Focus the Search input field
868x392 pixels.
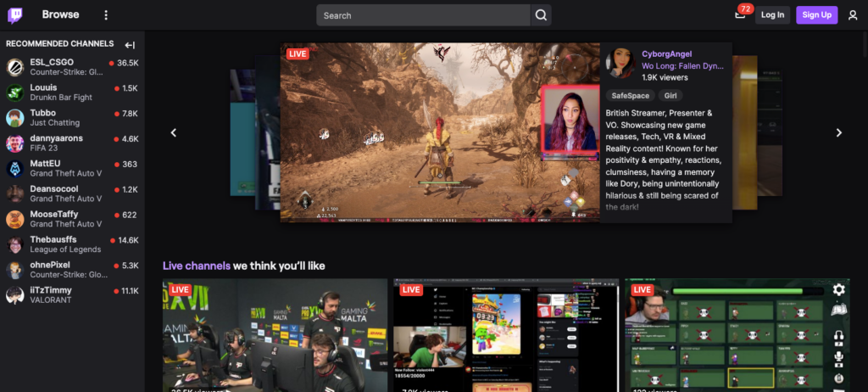click(x=424, y=15)
